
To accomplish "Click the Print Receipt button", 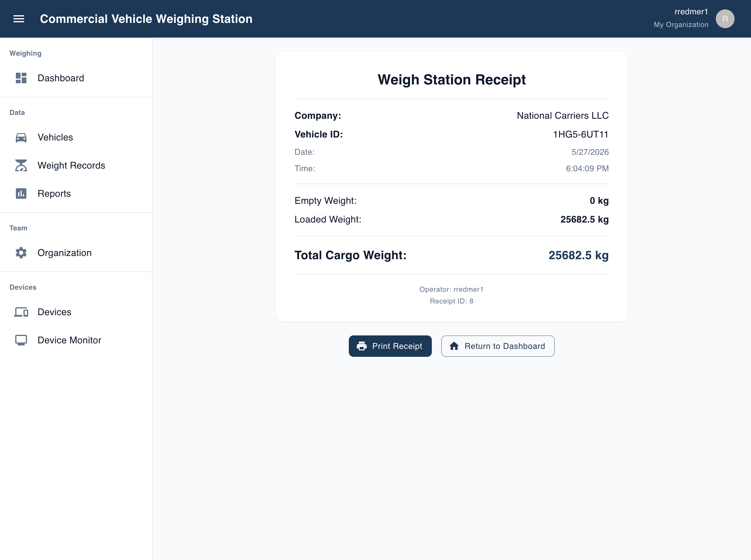I will coord(390,346).
